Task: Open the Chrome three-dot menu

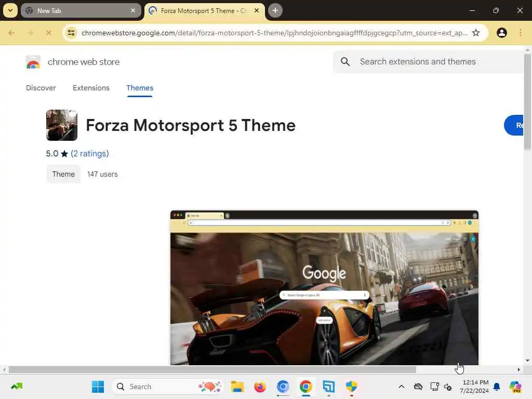Action: (x=521, y=33)
